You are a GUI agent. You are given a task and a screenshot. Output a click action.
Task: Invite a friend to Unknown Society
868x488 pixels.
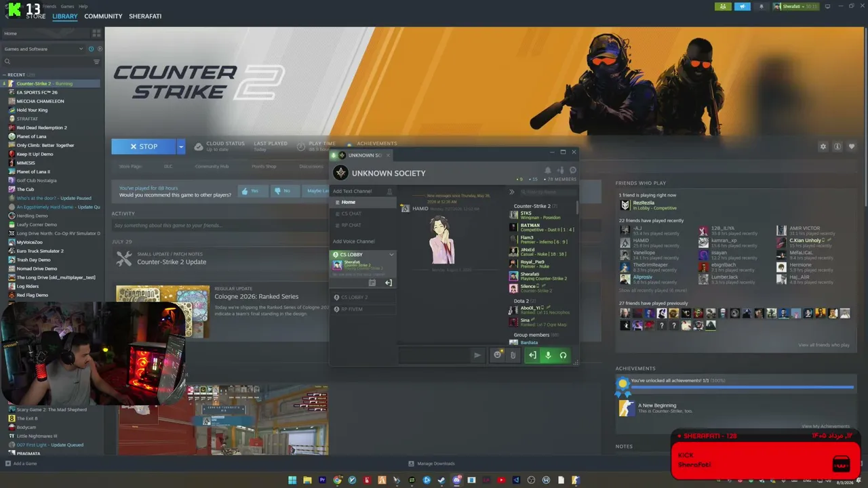[x=561, y=171]
